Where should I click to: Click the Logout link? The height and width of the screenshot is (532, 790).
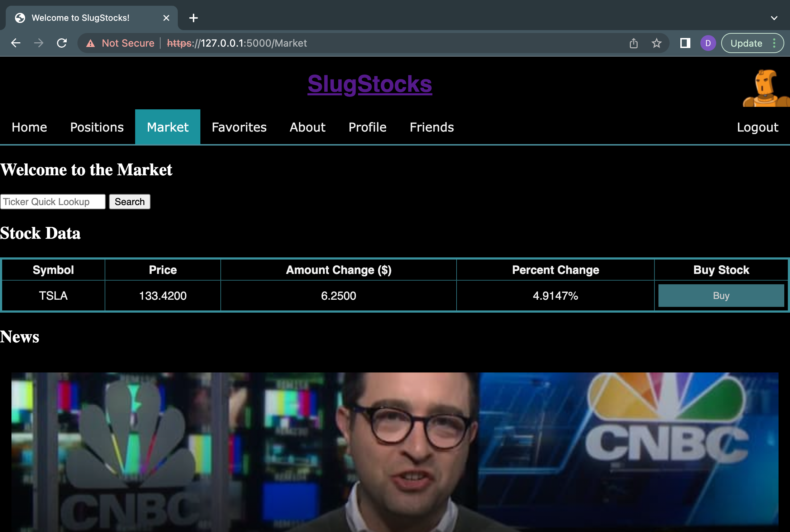[757, 127]
